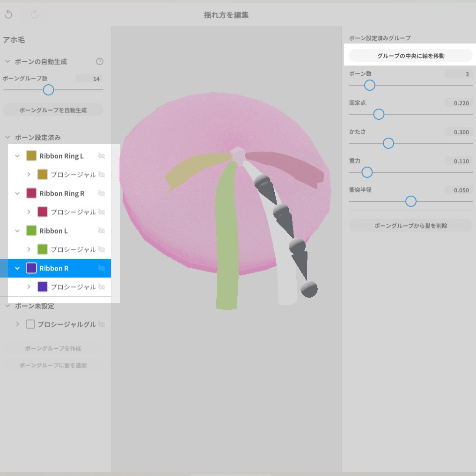The height and width of the screenshot is (476, 476).
Task: Click ボーングループから髪を削除 to remove hair
Action: coord(410,225)
